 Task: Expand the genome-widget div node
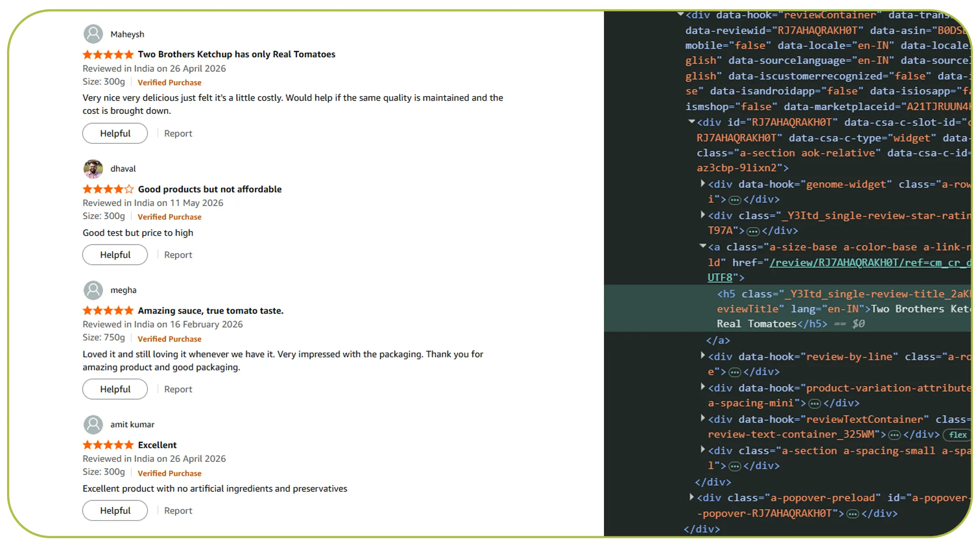pyautogui.click(x=703, y=184)
